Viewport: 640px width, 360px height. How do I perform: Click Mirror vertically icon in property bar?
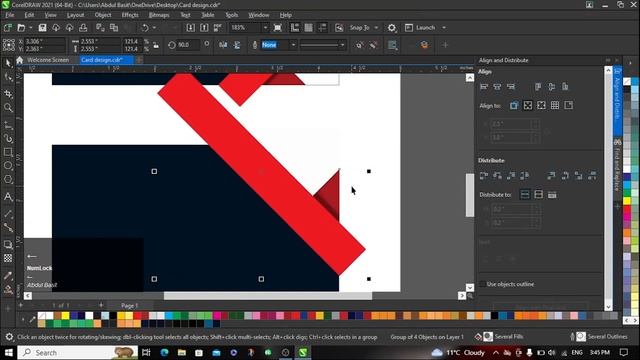237,45
